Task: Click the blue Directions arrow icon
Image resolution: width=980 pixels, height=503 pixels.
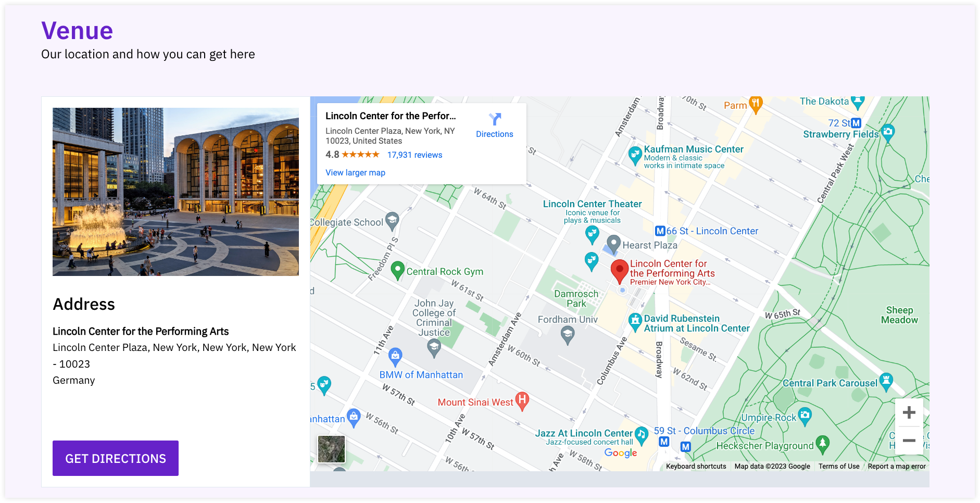Action: coord(495,119)
